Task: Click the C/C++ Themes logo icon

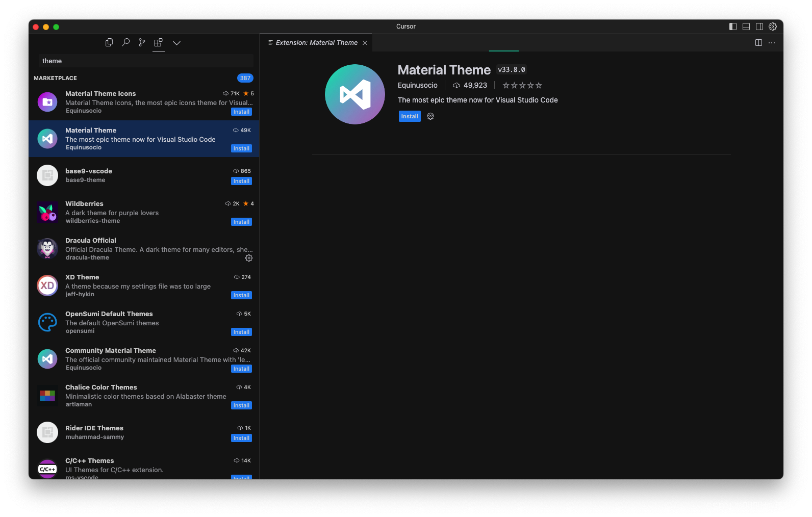Action: [47, 469]
